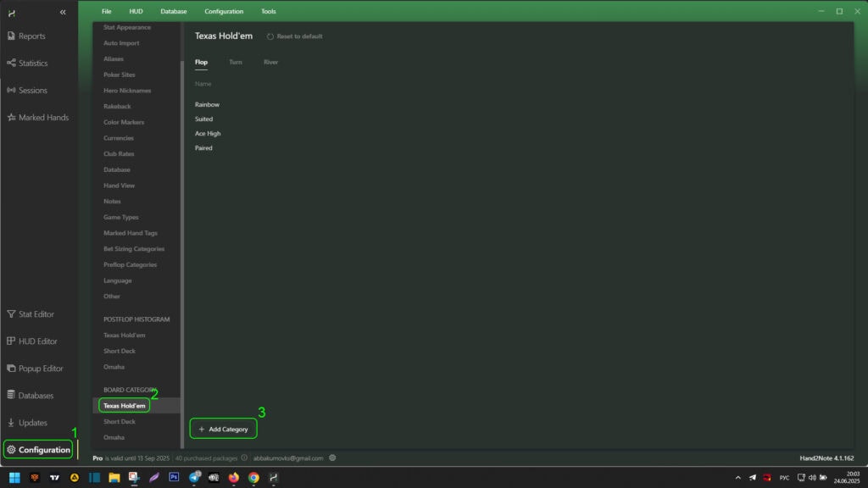Click the volume icon in system tray

tap(812, 478)
